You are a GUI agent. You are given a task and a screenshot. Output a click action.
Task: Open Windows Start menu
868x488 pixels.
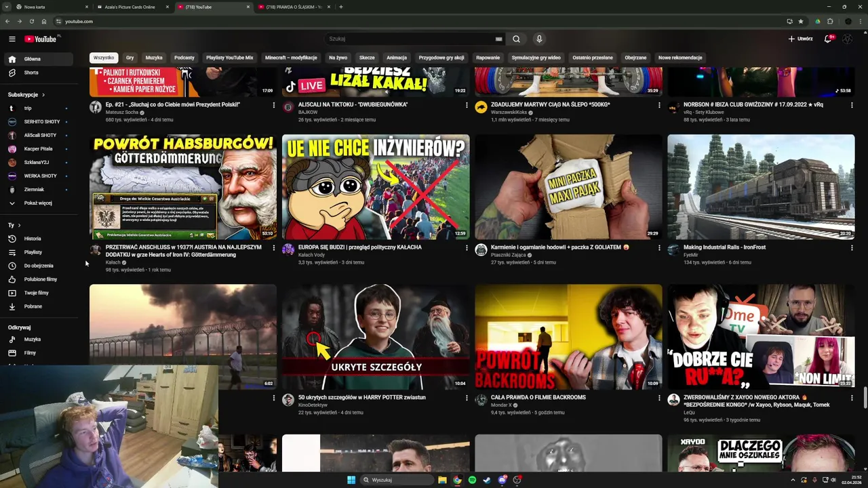351,480
